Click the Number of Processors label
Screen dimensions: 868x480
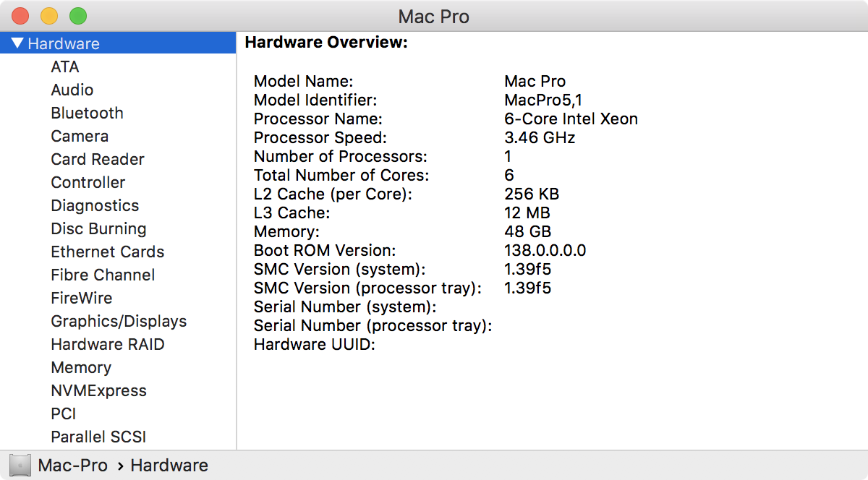pos(341,156)
